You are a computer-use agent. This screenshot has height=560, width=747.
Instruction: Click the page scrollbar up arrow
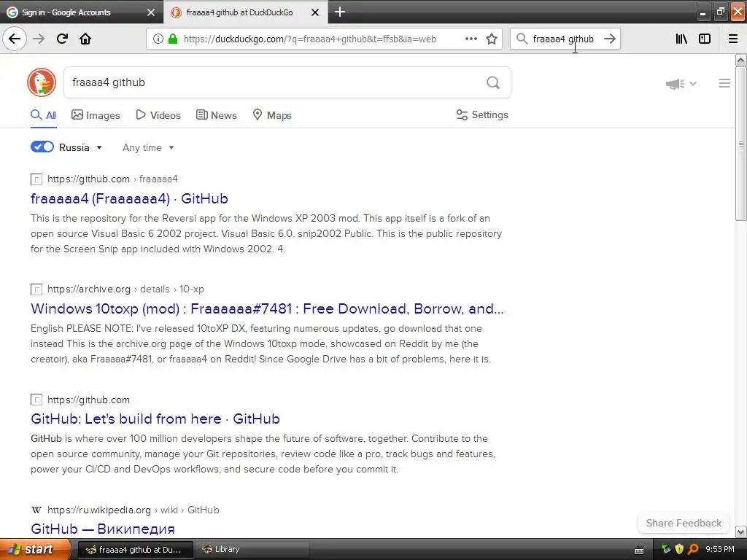(740, 60)
